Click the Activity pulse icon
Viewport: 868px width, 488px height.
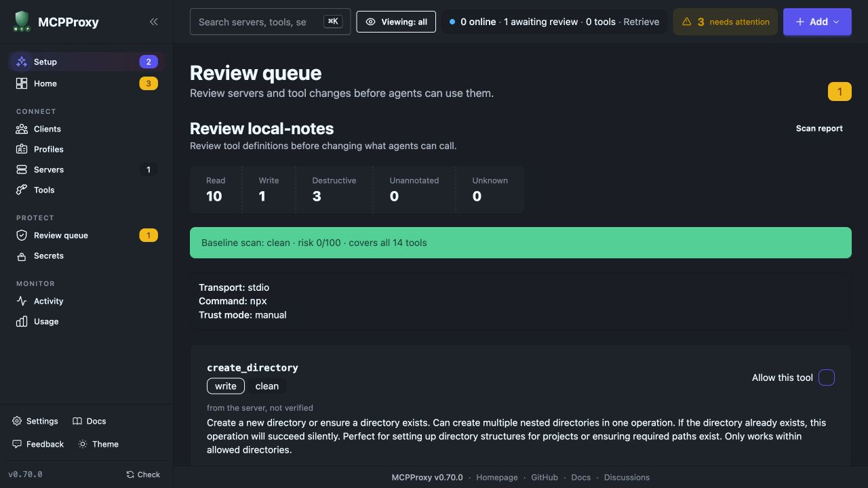point(22,301)
